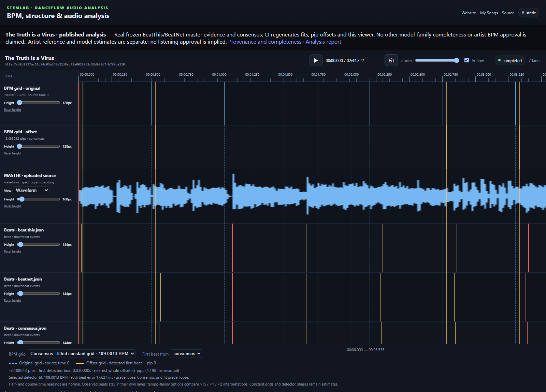The width and height of the screenshot is (546, 392).
Task: Reset height of Beats beatnet.json lane
Action: pos(13,301)
